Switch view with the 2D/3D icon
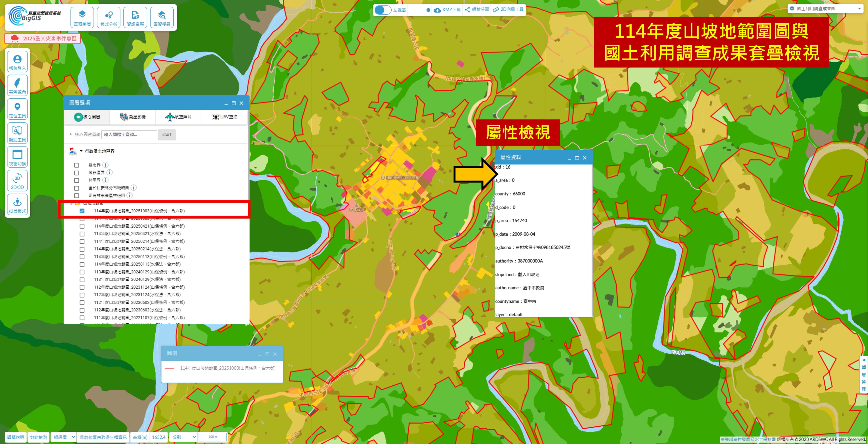 [17, 181]
